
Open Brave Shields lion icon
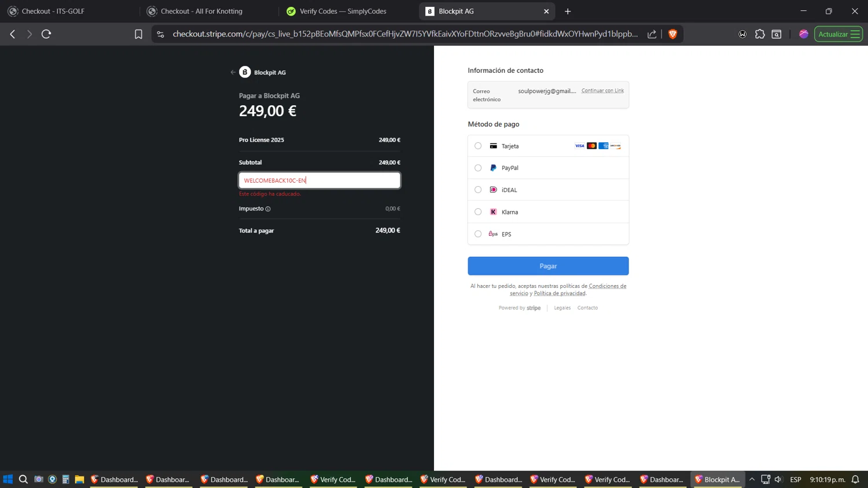coord(672,34)
